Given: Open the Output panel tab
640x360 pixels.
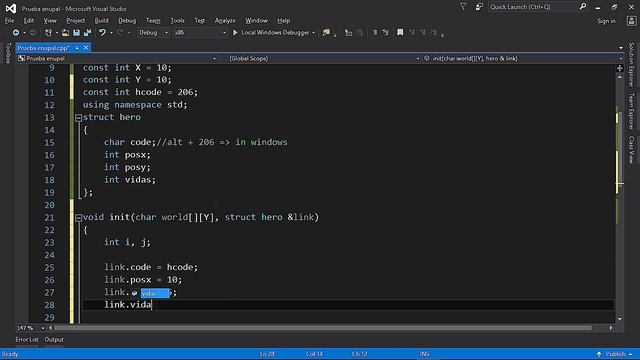Looking at the screenshot, I should [x=54, y=340].
